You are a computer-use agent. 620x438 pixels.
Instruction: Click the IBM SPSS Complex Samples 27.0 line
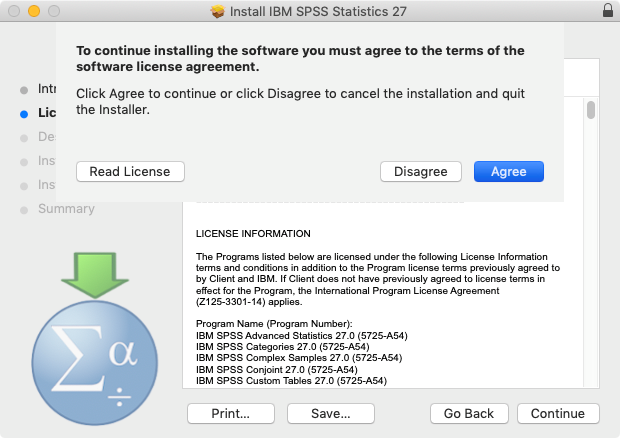point(299,358)
